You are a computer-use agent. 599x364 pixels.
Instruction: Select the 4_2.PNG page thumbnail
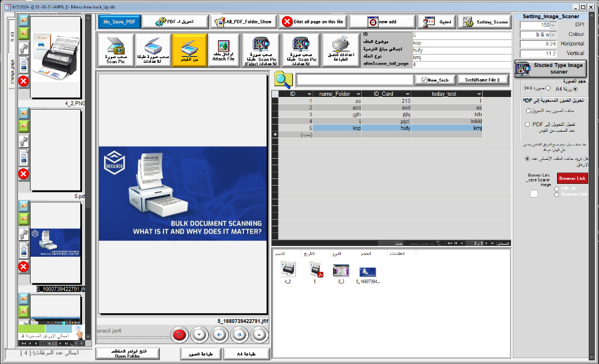56,57
